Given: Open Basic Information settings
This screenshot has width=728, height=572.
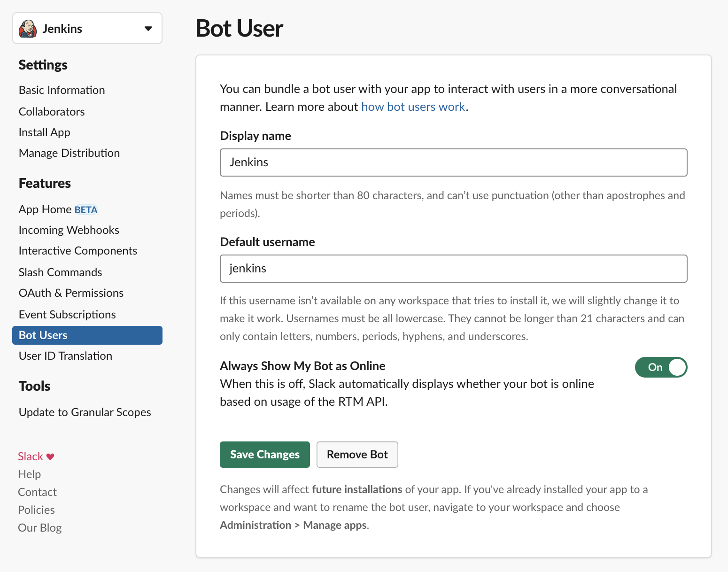Looking at the screenshot, I should 62,90.
